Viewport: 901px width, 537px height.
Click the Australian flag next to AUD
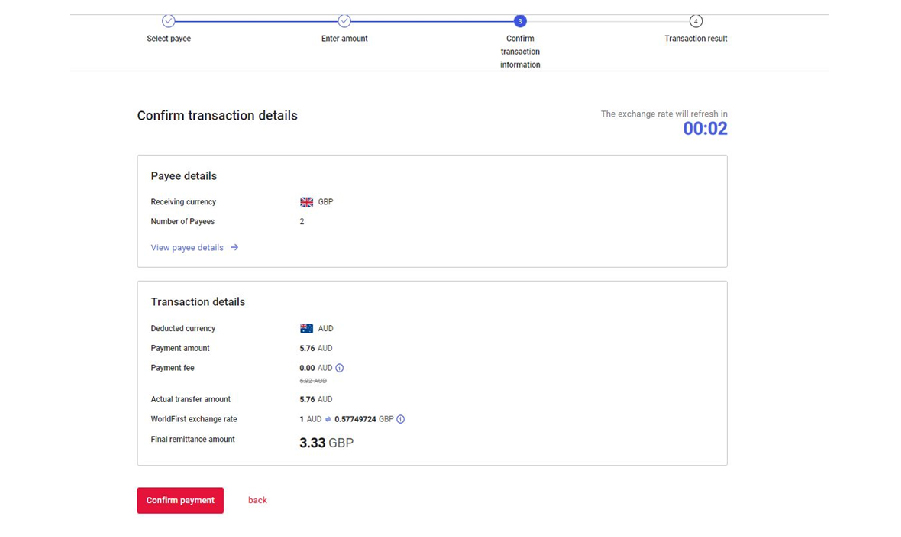pos(307,328)
